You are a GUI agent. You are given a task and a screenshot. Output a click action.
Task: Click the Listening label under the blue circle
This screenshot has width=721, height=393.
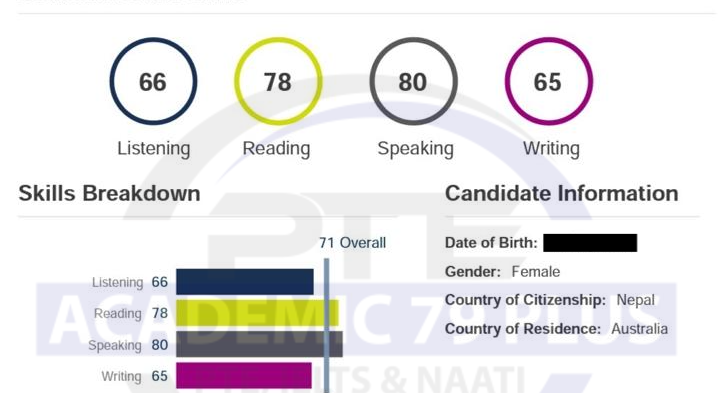(154, 149)
